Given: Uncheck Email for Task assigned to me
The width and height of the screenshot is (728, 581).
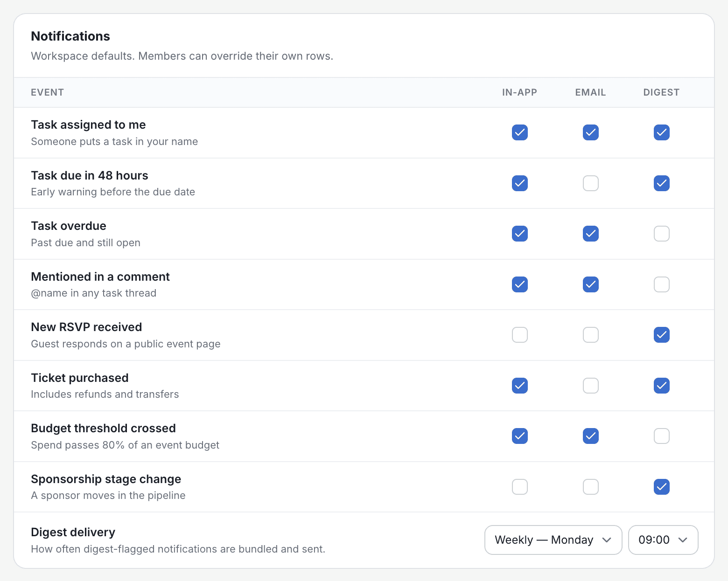Looking at the screenshot, I should [x=591, y=132].
